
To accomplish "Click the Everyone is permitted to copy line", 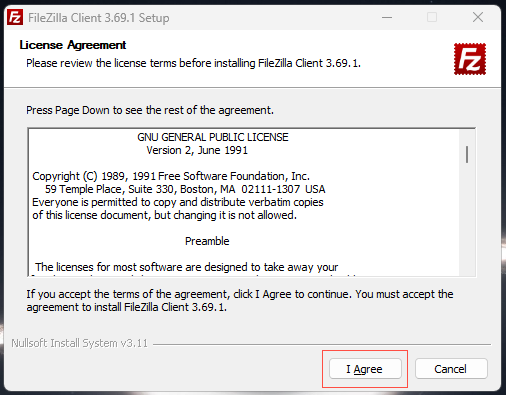I will point(178,202).
